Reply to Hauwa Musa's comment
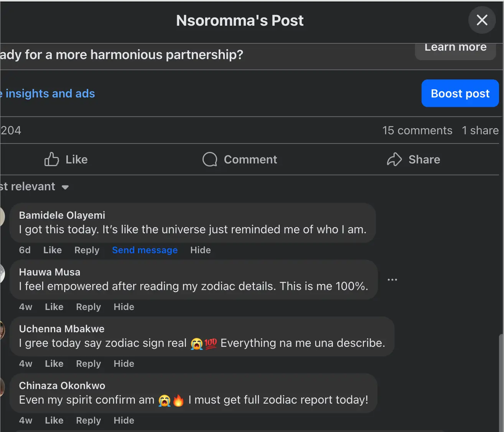The height and width of the screenshot is (432, 504). (x=88, y=307)
